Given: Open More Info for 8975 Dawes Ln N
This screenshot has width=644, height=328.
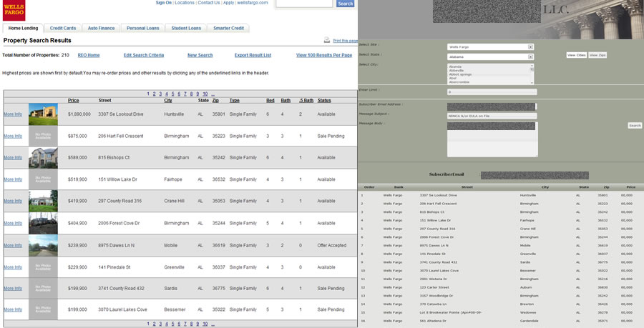Looking at the screenshot, I should click(x=13, y=246).
